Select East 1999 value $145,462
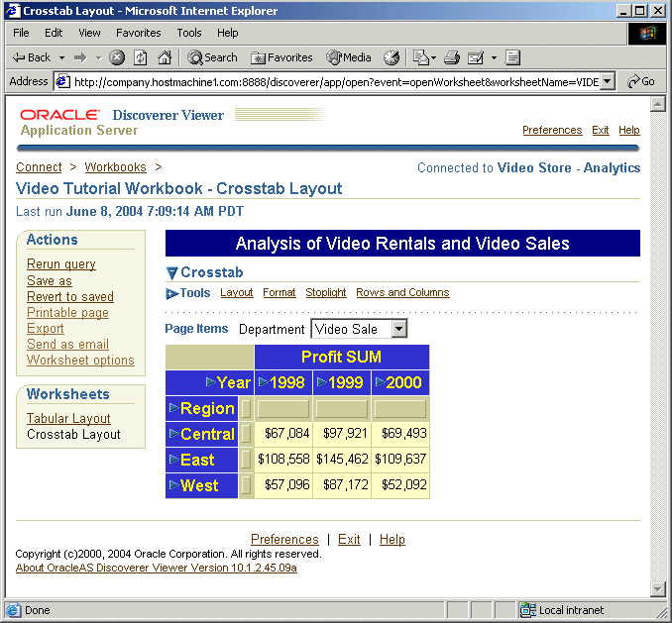This screenshot has height=623, width=672. click(342, 460)
